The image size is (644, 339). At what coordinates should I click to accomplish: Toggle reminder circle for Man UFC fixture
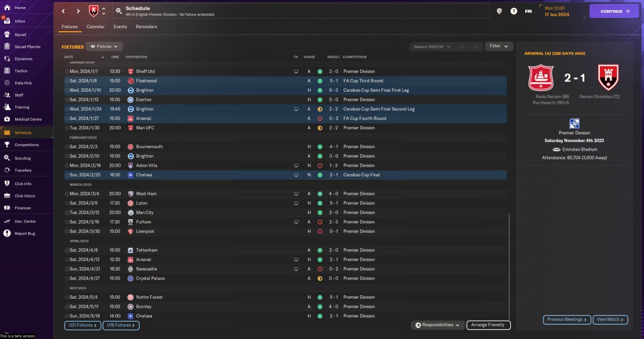pos(67,128)
